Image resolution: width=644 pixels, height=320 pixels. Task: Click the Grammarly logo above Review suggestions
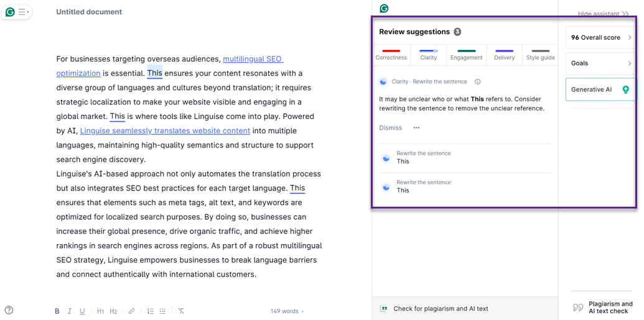point(384,8)
